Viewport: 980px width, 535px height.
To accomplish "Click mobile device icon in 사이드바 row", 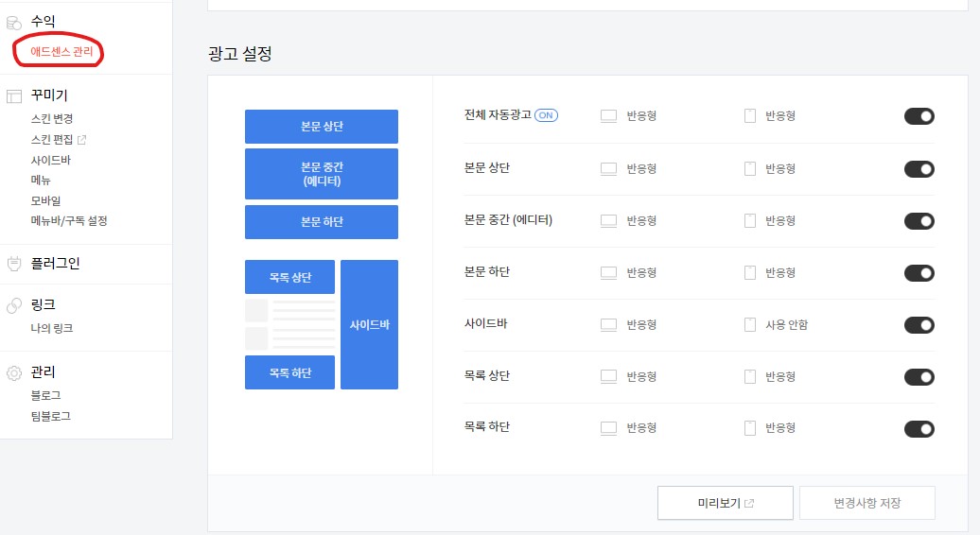I will [750, 324].
